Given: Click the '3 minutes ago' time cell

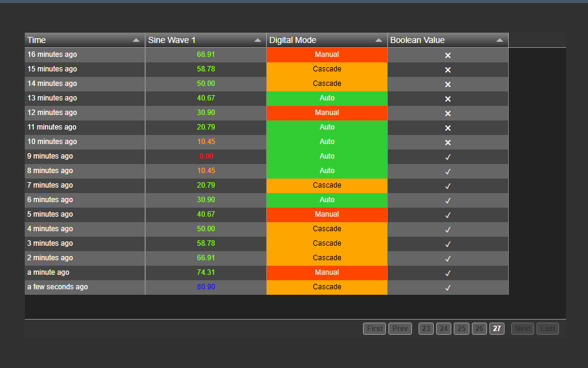Looking at the screenshot, I should (x=85, y=244).
